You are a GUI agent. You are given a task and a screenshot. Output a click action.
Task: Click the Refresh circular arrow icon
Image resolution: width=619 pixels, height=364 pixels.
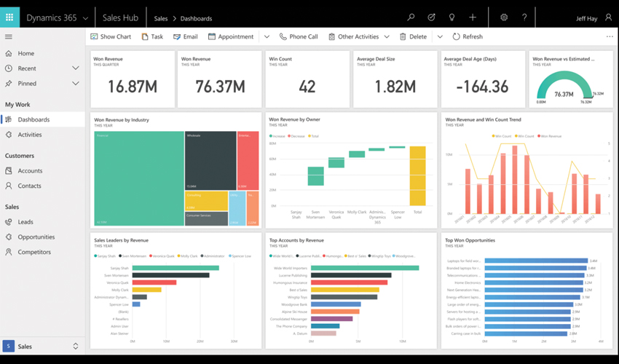[456, 36]
